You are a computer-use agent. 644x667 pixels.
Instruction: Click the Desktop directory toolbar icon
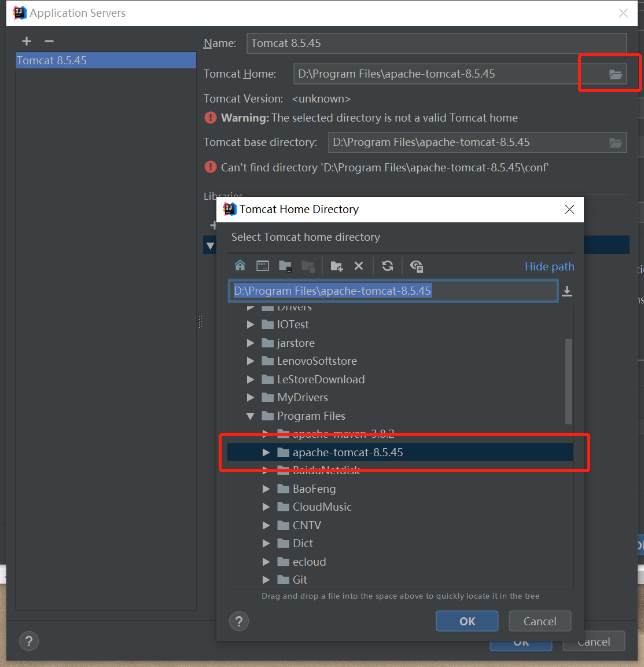click(x=263, y=266)
